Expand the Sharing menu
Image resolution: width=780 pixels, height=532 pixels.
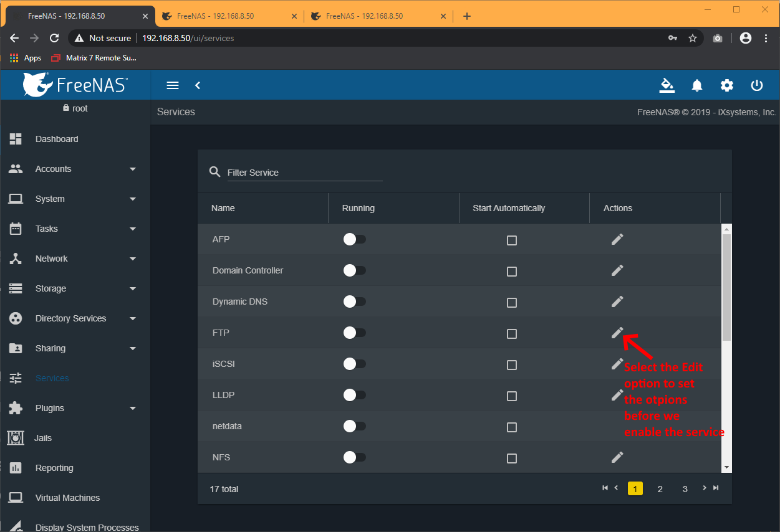click(75, 348)
